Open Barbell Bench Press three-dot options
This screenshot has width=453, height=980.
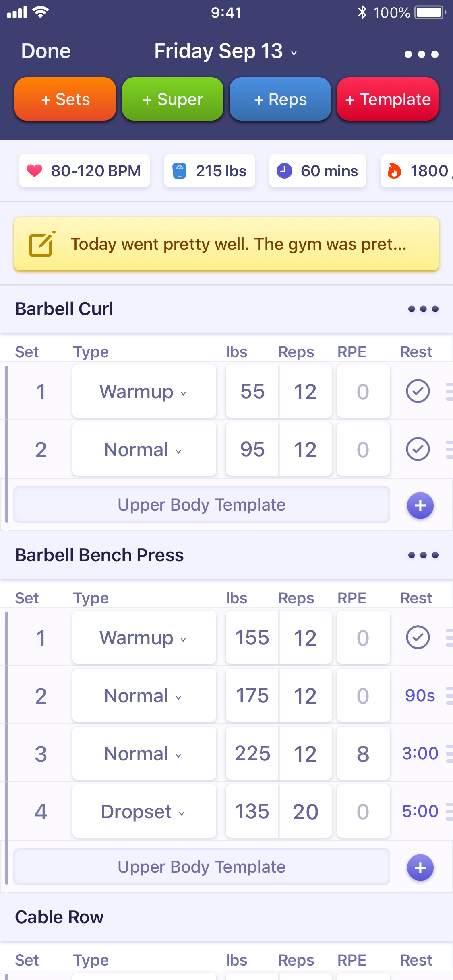point(423,555)
